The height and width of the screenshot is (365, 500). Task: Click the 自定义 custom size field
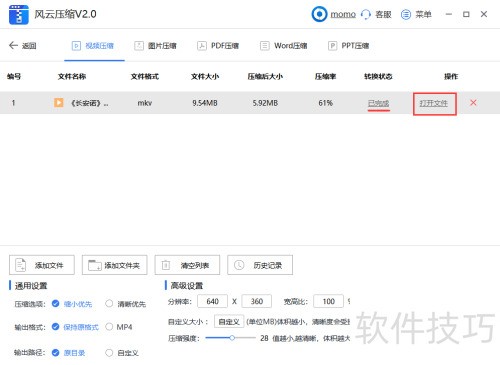[x=229, y=322]
